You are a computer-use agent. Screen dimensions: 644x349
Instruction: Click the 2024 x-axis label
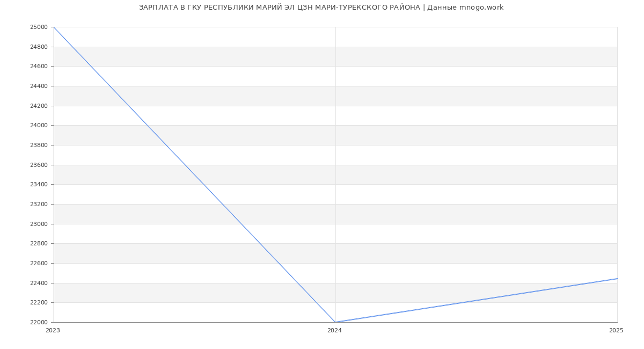[x=334, y=331]
